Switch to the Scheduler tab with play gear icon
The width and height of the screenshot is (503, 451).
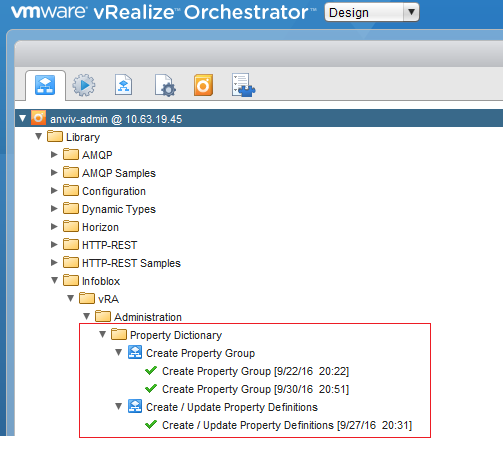pyautogui.click(x=84, y=85)
